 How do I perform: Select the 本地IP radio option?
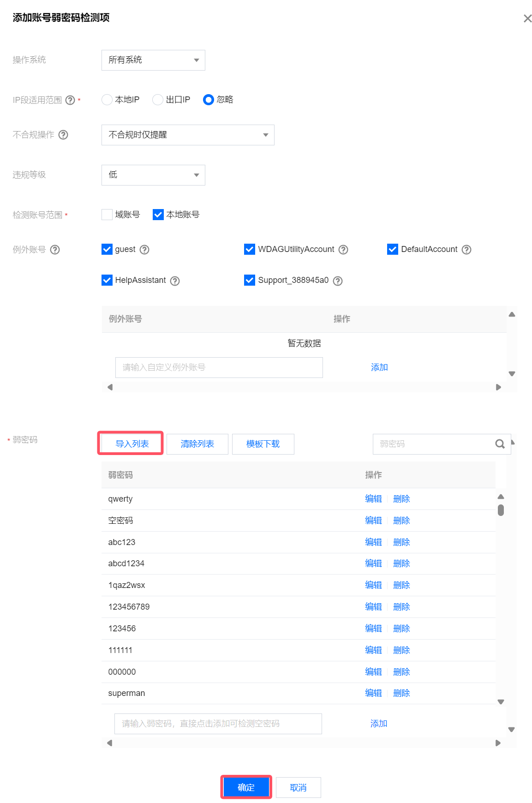point(107,100)
